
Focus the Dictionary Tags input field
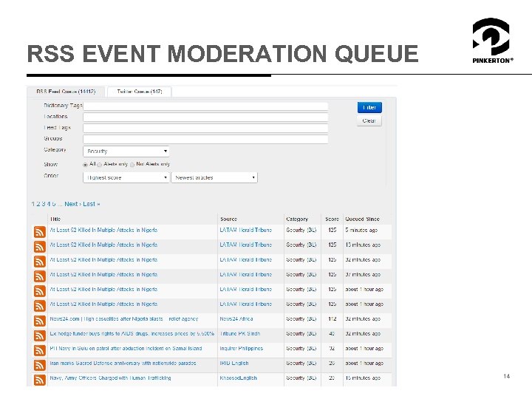(205, 106)
